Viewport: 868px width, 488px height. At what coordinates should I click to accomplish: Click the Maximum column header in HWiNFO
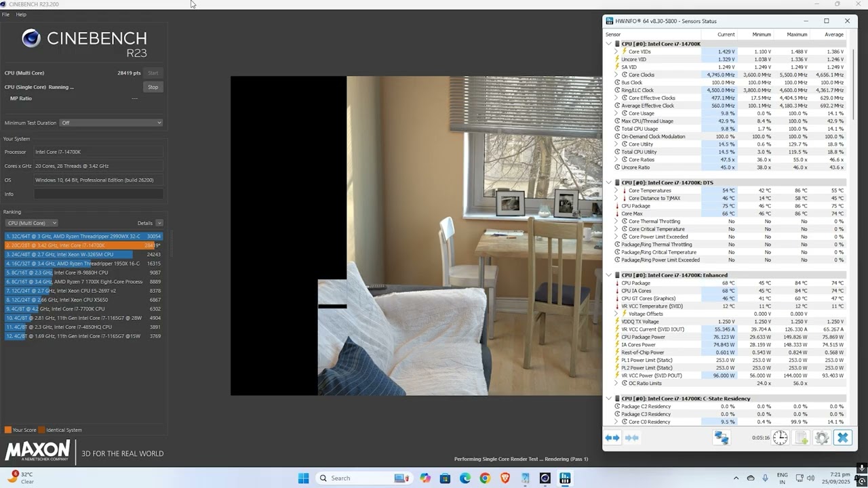tap(797, 35)
